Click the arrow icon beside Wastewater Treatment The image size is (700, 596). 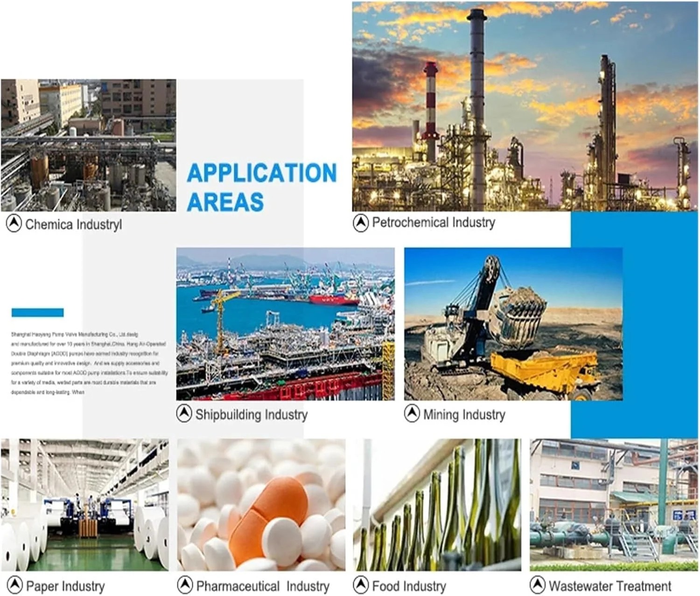coord(538,585)
